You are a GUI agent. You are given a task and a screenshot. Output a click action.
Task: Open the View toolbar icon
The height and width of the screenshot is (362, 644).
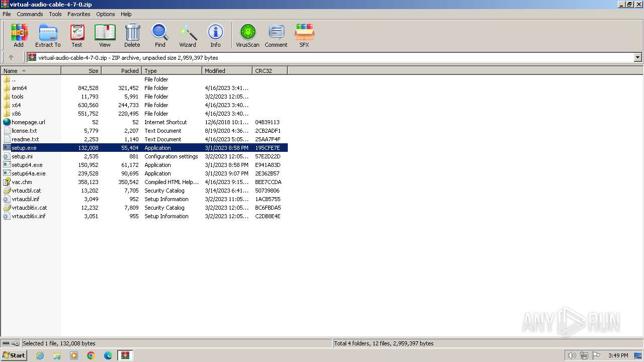click(105, 35)
